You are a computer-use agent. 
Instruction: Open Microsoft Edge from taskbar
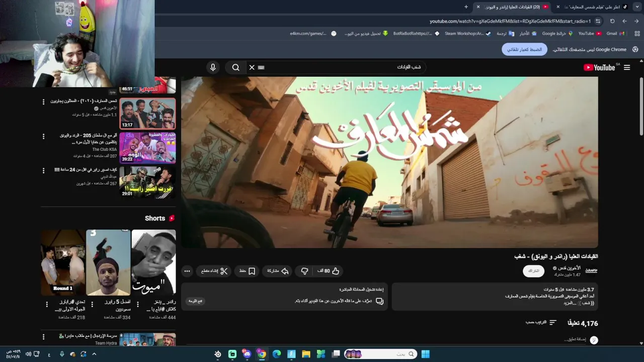point(276,354)
